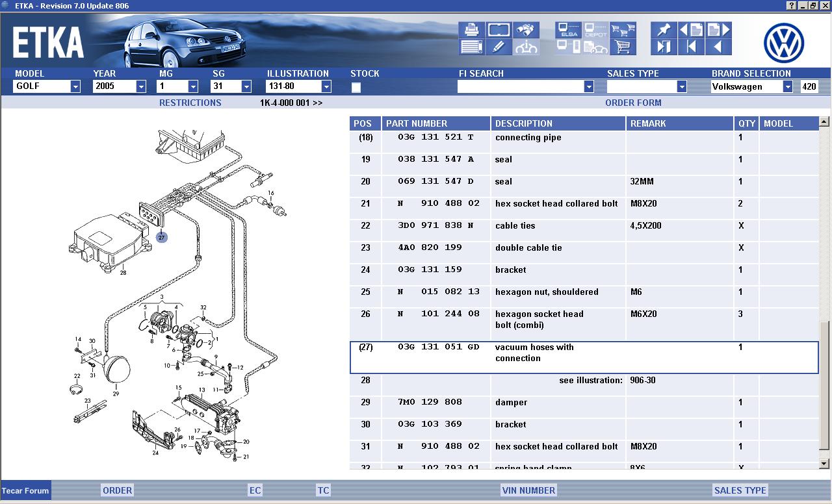
Task: Click the POS column header
Action: point(365,123)
